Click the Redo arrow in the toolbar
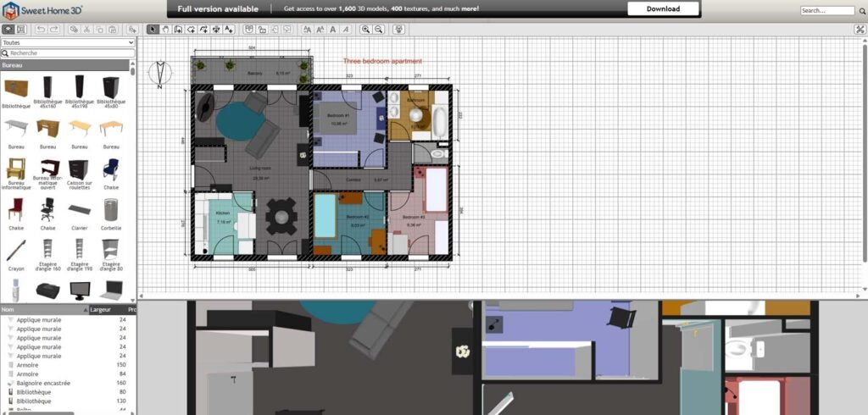 pyautogui.click(x=53, y=30)
